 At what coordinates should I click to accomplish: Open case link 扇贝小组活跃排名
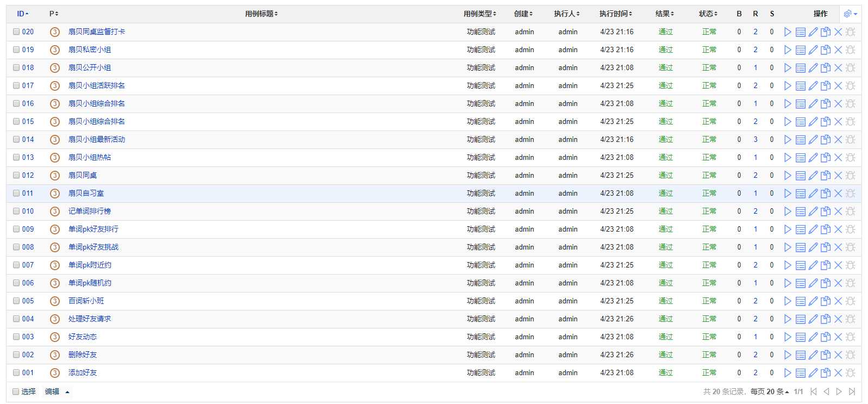97,85
